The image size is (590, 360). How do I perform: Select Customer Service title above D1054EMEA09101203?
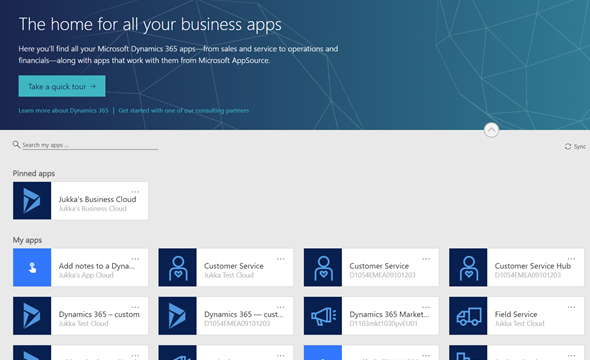pyautogui.click(x=379, y=266)
